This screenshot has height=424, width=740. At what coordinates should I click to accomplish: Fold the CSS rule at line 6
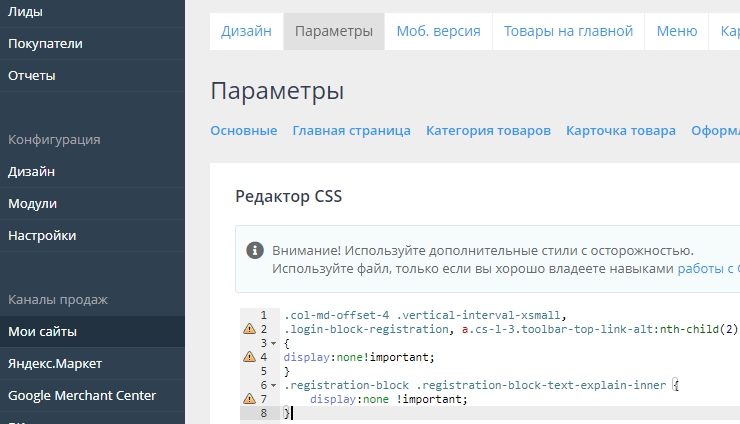tap(273, 385)
